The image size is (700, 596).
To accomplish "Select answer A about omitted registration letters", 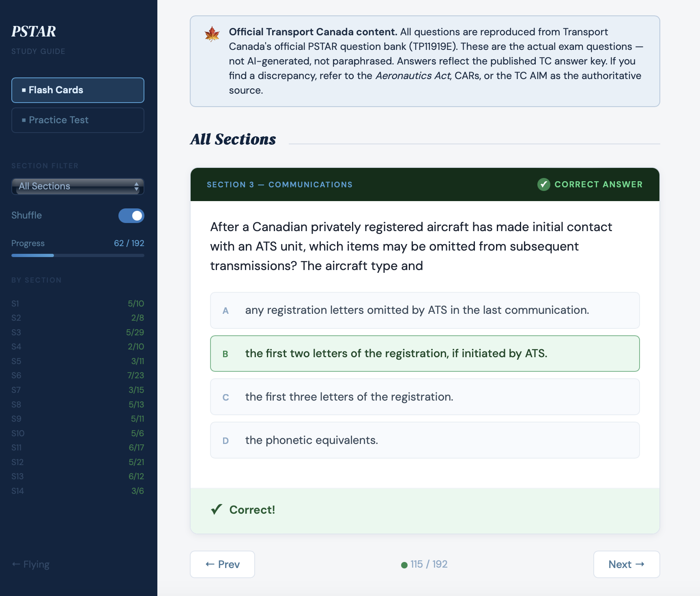I will [425, 310].
